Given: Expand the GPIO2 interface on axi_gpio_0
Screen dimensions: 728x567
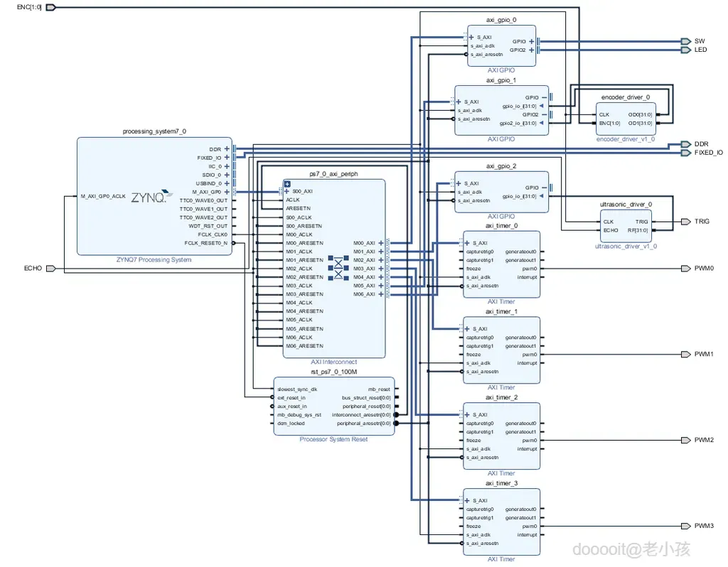Looking at the screenshot, I should 531,50.
